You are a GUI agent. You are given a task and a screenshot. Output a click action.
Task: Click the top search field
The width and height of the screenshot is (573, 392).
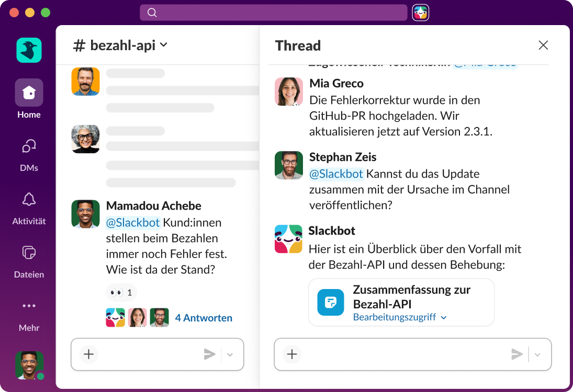click(x=273, y=13)
